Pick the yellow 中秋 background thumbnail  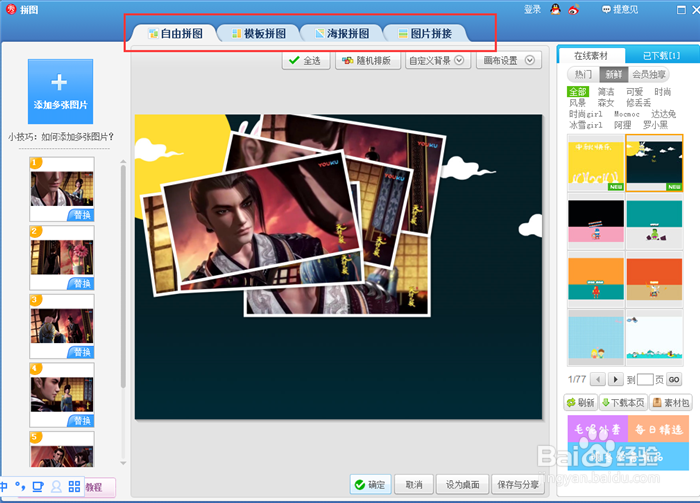coord(596,163)
